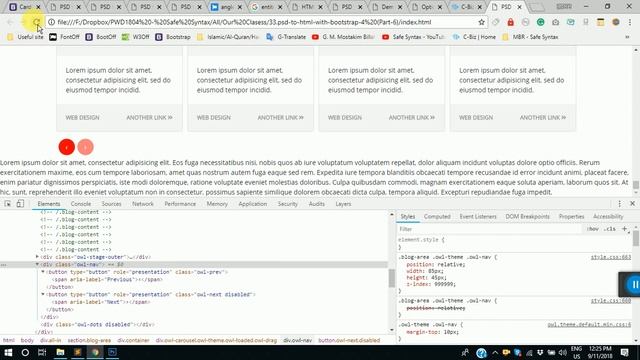Click the Elements panel vertical scrollbar thumb

point(392,278)
